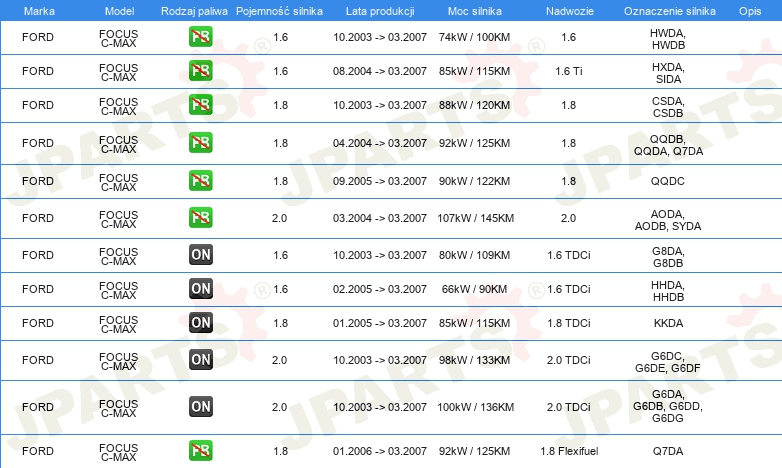Click power value 88kW / 120KM
782x468 pixels.
[x=474, y=105]
